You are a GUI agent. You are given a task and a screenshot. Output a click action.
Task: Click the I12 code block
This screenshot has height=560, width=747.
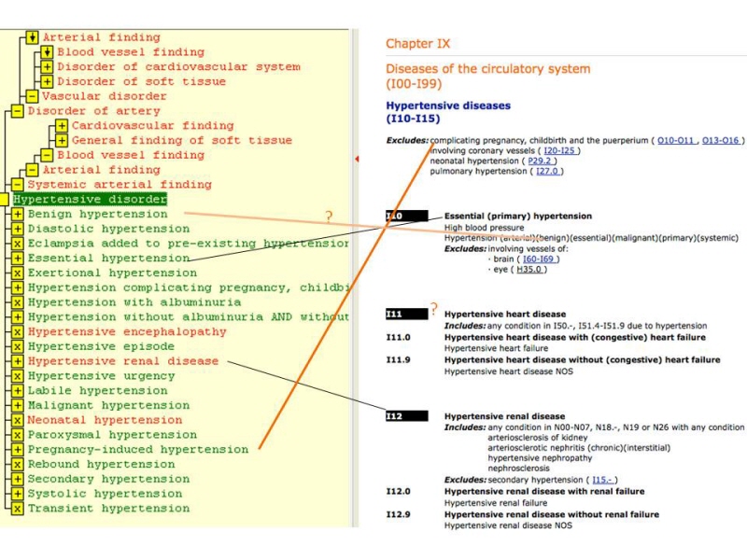coord(407,416)
